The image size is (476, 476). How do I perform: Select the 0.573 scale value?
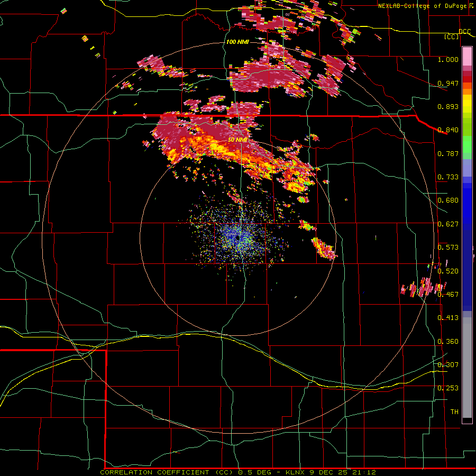click(x=448, y=247)
